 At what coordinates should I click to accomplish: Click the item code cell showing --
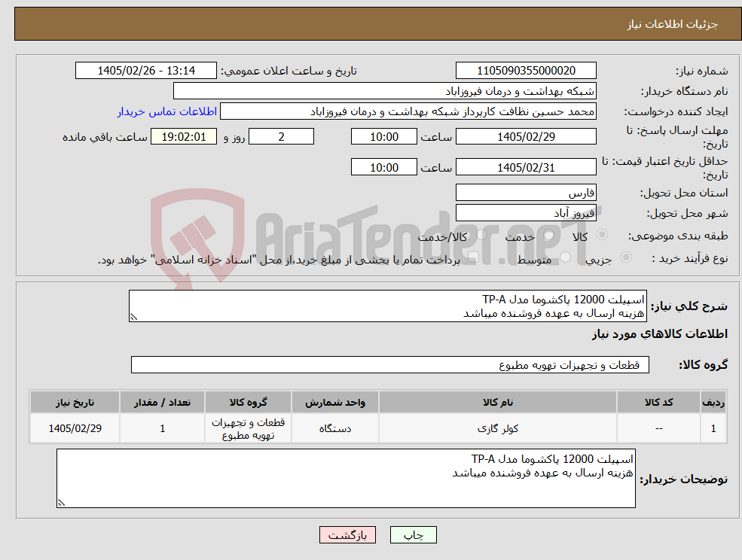(658, 428)
